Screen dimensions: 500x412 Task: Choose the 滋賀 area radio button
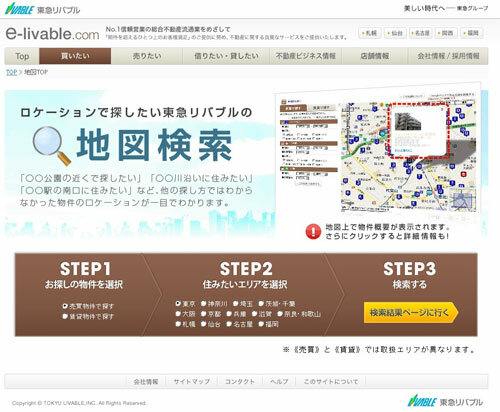click(254, 314)
